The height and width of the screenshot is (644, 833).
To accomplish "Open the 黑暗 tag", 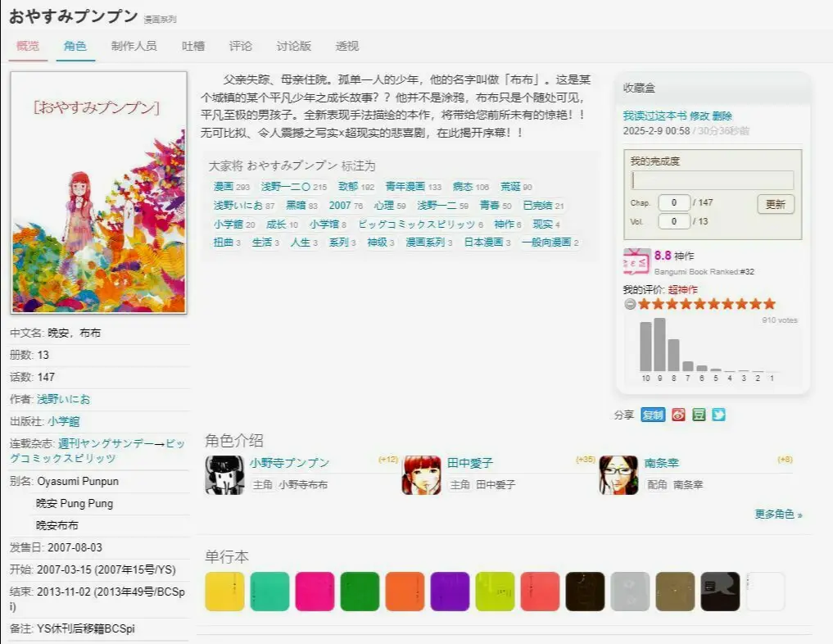I will pos(296,205).
